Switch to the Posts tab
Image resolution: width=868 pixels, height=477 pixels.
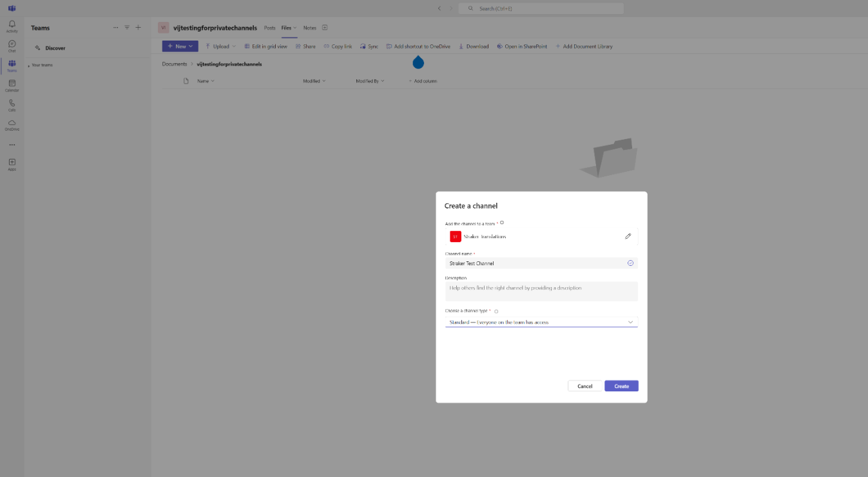click(x=269, y=28)
